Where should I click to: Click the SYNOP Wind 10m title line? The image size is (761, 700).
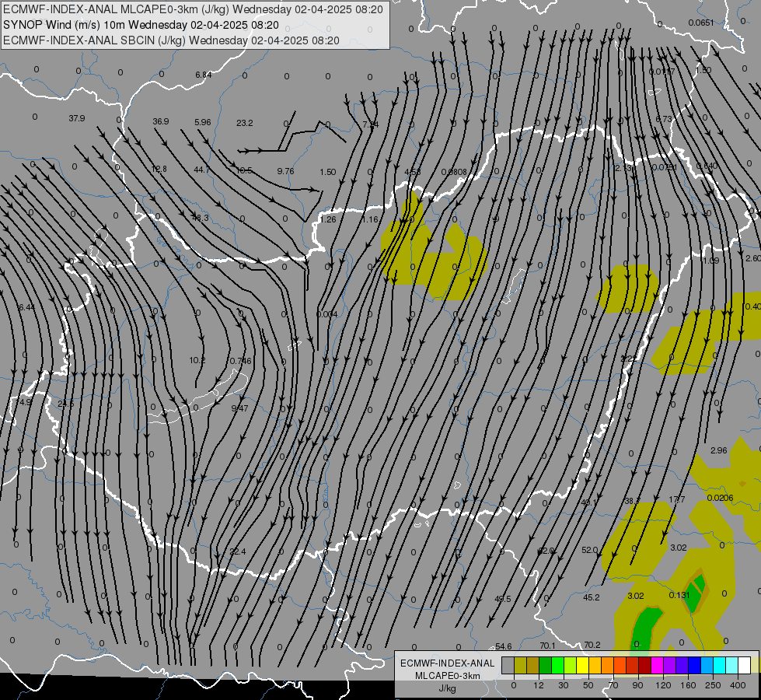click(x=141, y=25)
